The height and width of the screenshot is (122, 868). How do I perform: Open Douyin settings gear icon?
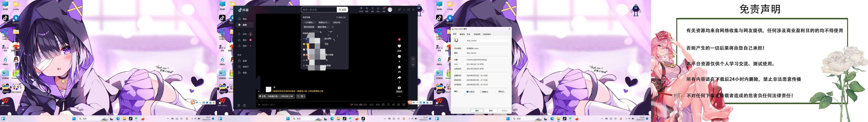pyautogui.click(x=239, y=106)
